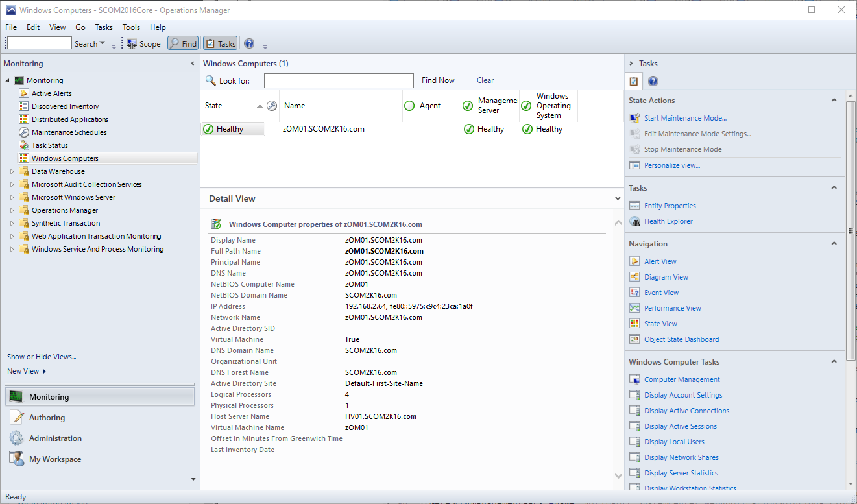
Task: Open the Tools menu
Action: [x=131, y=27]
